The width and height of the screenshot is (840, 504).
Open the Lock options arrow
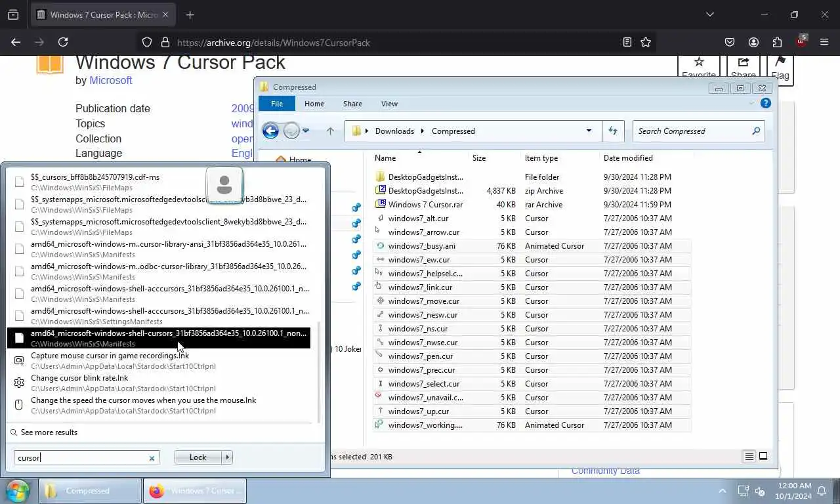point(228,457)
